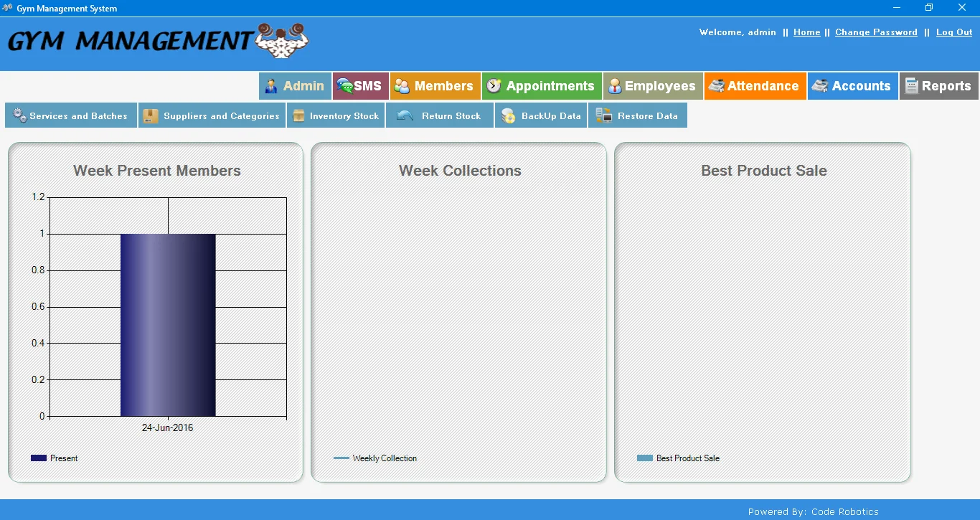Open the Attendance tab
980x520 pixels.
tap(755, 86)
